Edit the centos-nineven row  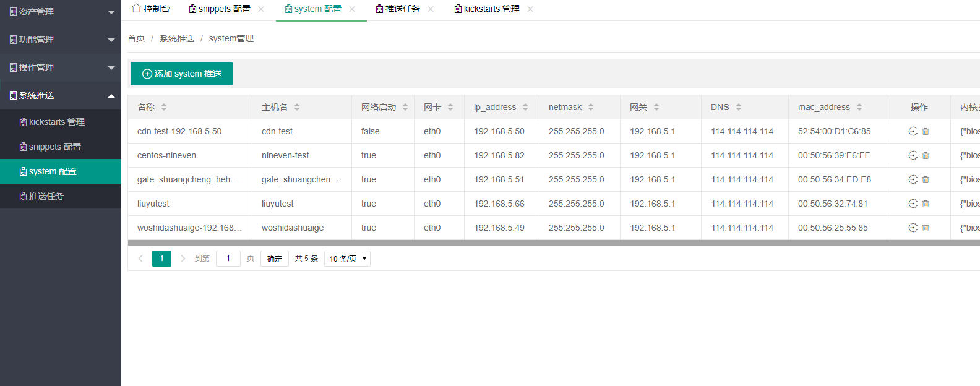(x=913, y=155)
